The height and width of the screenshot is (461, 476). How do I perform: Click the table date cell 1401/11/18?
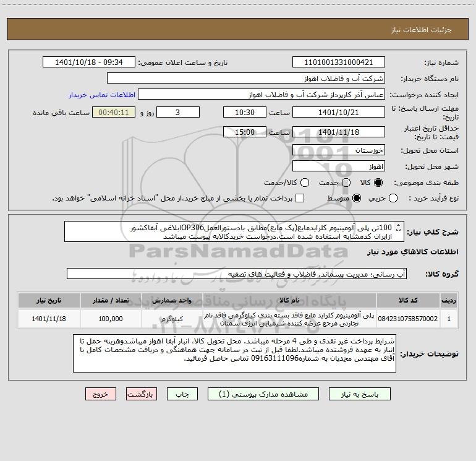click(49, 319)
